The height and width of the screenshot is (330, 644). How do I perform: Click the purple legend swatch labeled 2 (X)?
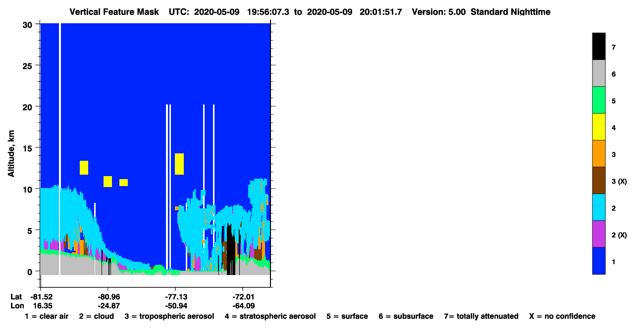click(x=598, y=234)
